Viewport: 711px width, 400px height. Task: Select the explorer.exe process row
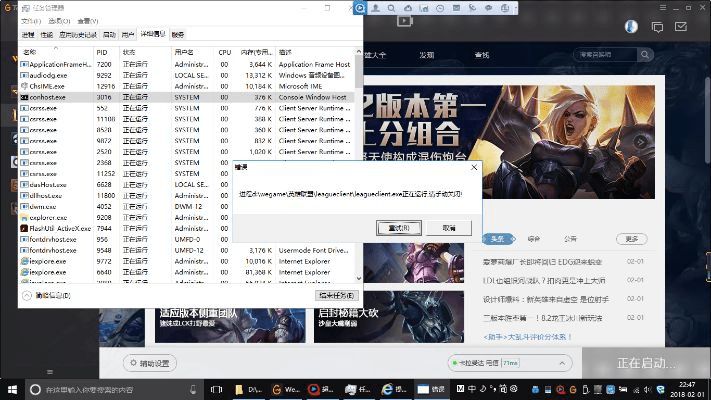pos(126,218)
